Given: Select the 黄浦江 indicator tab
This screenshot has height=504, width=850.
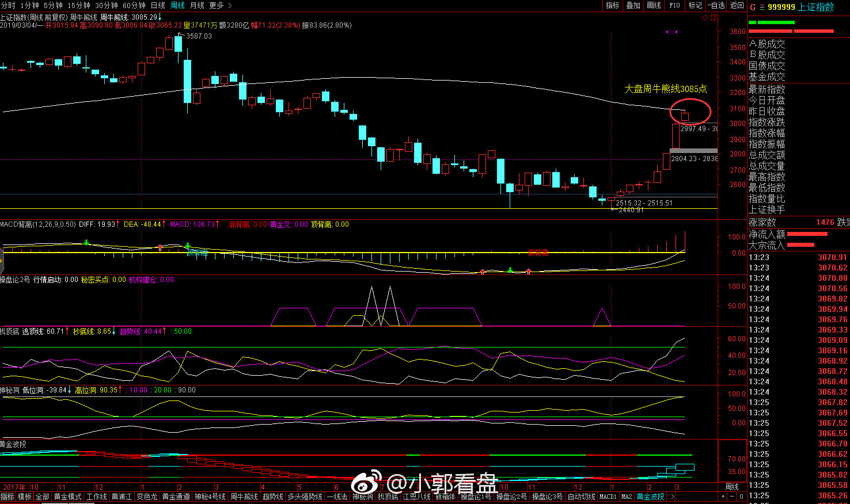Looking at the screenshot, I should pos(122,497).
